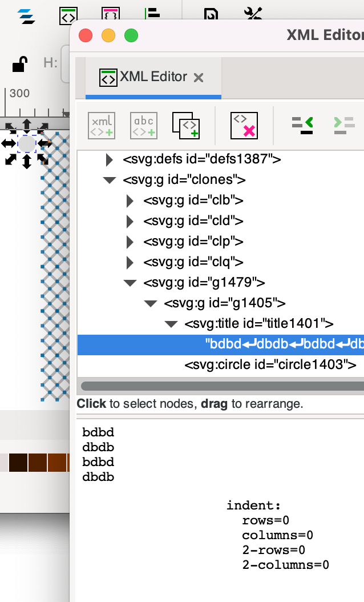Click the Indent node icon
Screen dimensions: 364x602
point(344,125)
